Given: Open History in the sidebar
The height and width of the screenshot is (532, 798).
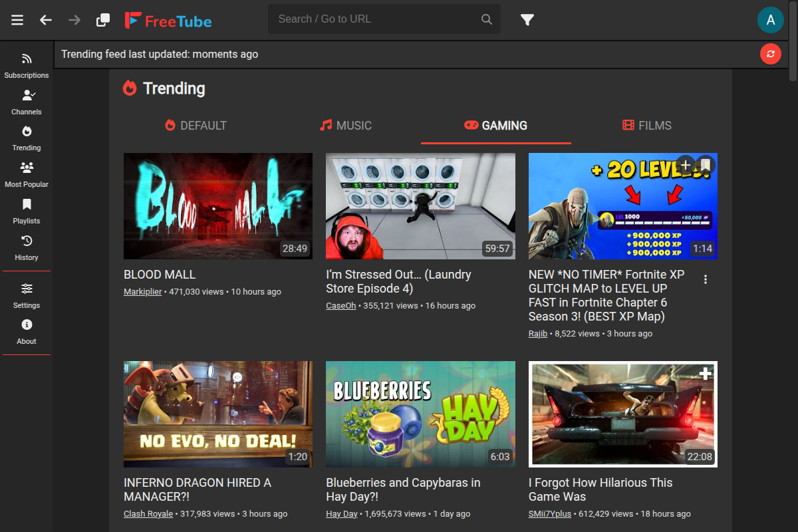Looking at the screenshot, I should pos(27,247).
